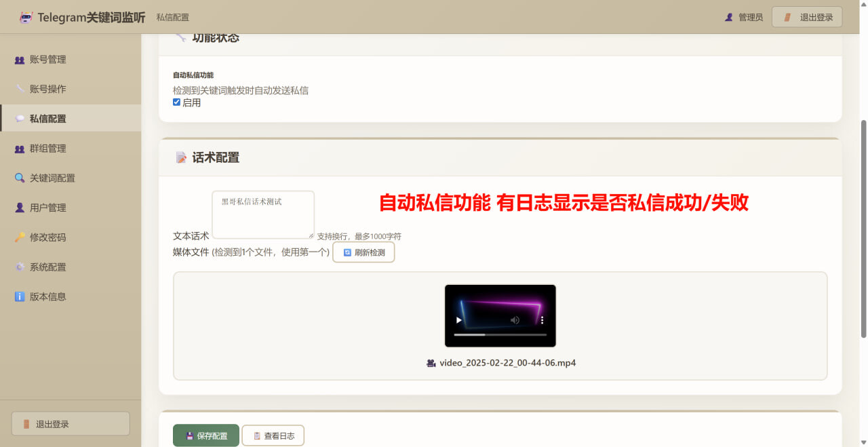Click the clipboard icon in 查看日志
Screen dimensions: 868x447
point(257,436)
